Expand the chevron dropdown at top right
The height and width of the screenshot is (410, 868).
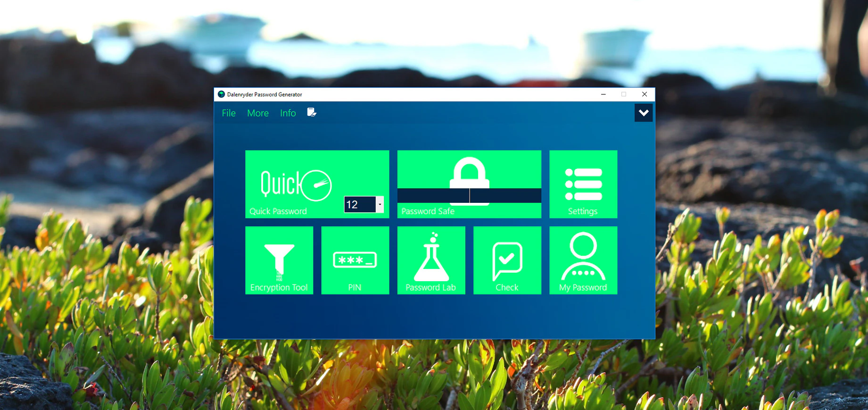click(x=644, y=113)
